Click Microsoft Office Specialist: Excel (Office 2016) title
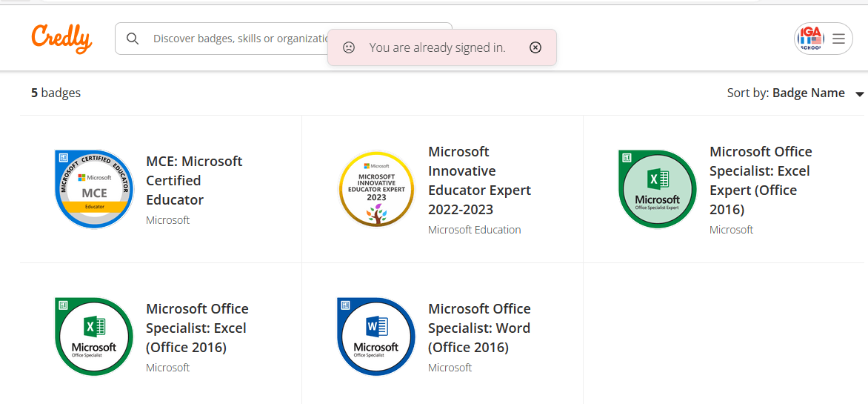 (197, 328)
